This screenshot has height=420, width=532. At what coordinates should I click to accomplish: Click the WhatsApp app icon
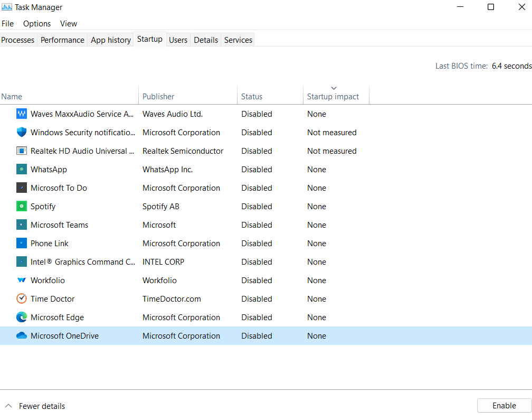pos(21,170)
